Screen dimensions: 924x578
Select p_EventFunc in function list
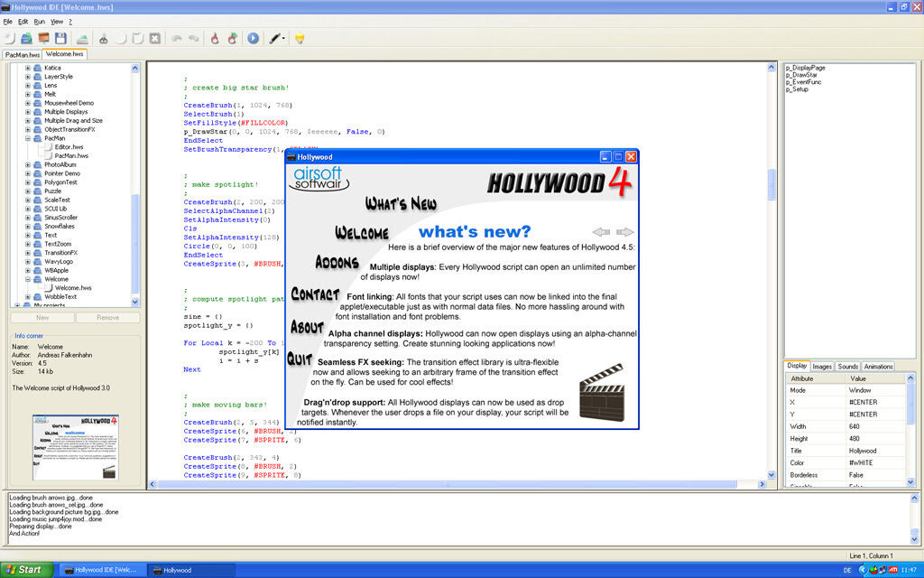pyautogui.click(x=803, y=82)
